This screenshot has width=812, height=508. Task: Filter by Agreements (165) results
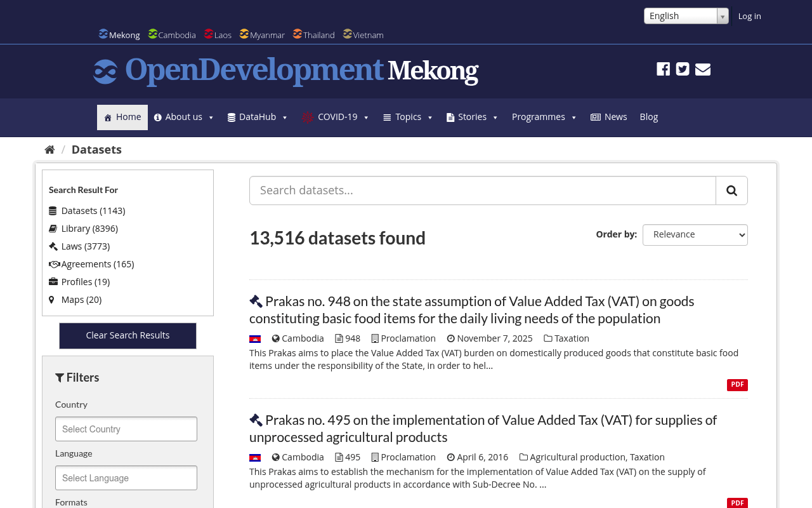pos(98,264)
